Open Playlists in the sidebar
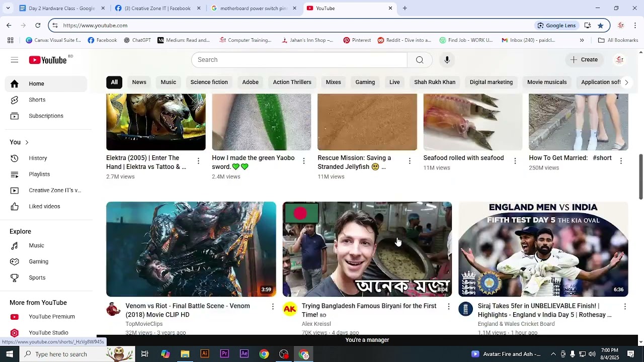The width and height of the screenshot is (644, 362). point(46,174)
